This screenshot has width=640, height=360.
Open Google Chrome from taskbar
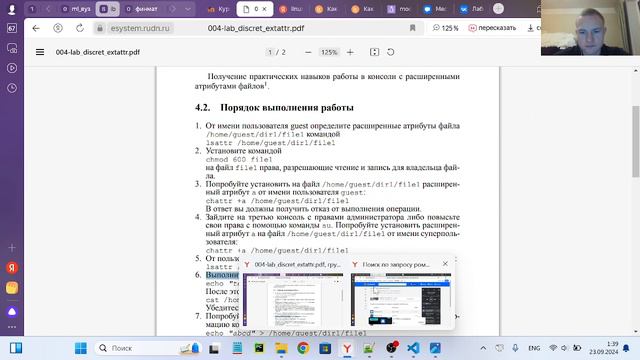(x=303, y=348)
